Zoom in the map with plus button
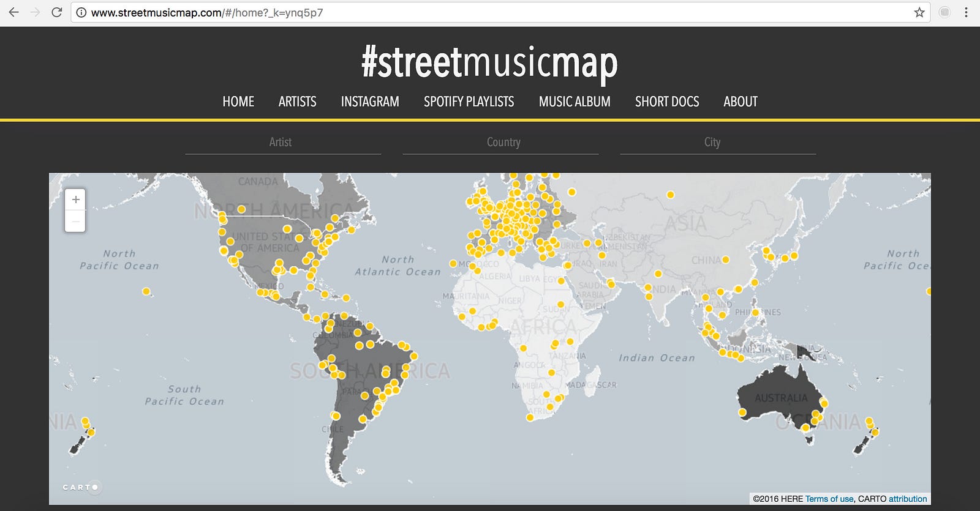Viewport: 980px width, 511px height. tap(75, 200)
